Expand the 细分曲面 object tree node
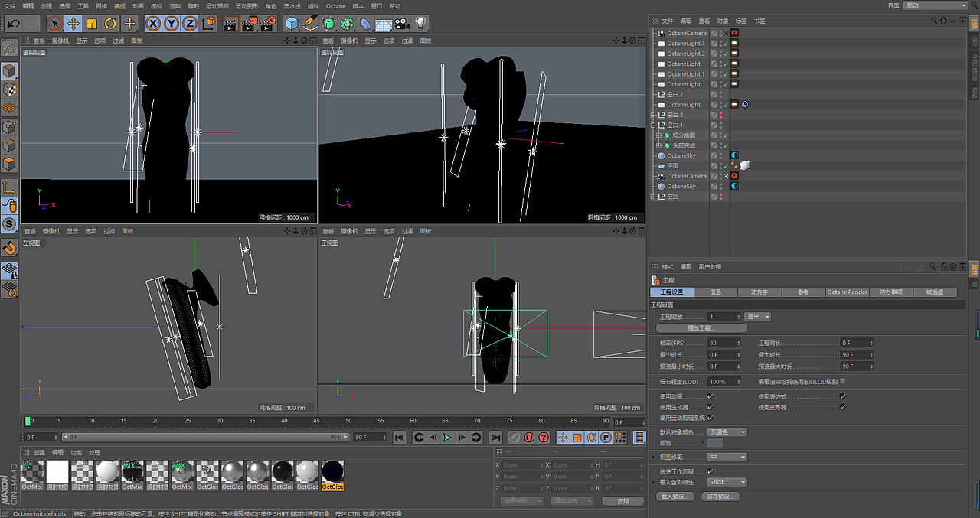 pyautogui.click(x=659, y=135)
